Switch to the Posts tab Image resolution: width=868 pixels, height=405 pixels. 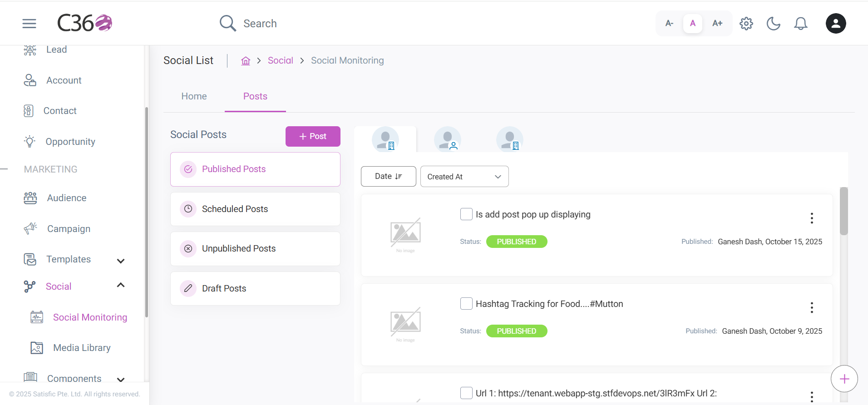pos(255,96)
